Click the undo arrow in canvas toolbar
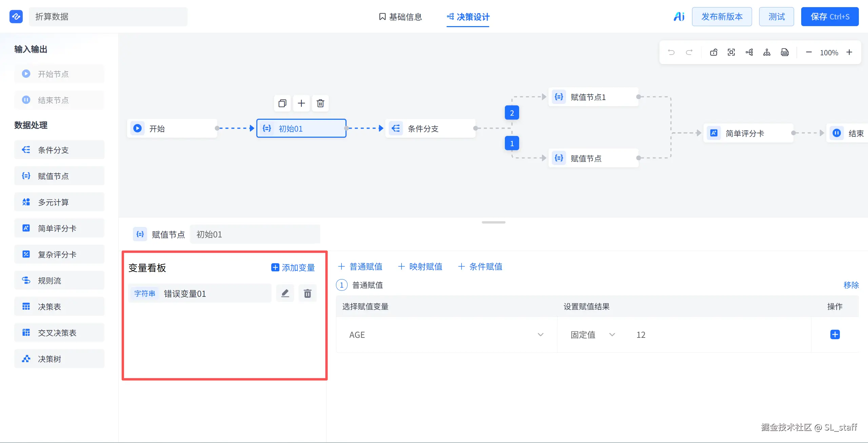The height and width of the screenshot is (443, 868). [671, 52]
